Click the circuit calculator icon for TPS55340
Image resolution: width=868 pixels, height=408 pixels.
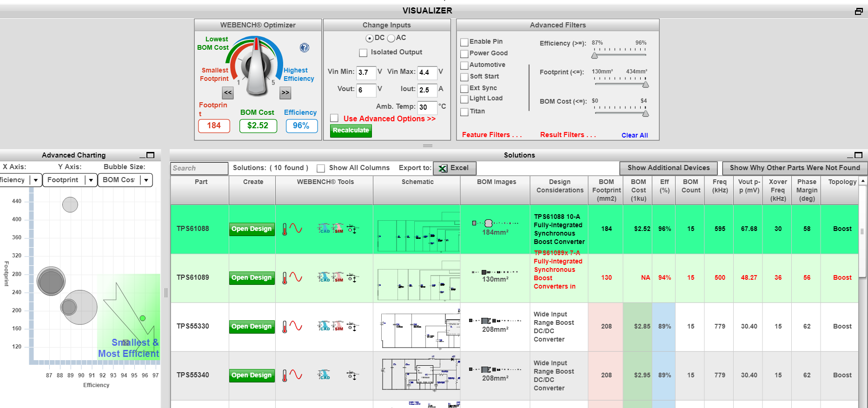(352, 375)
